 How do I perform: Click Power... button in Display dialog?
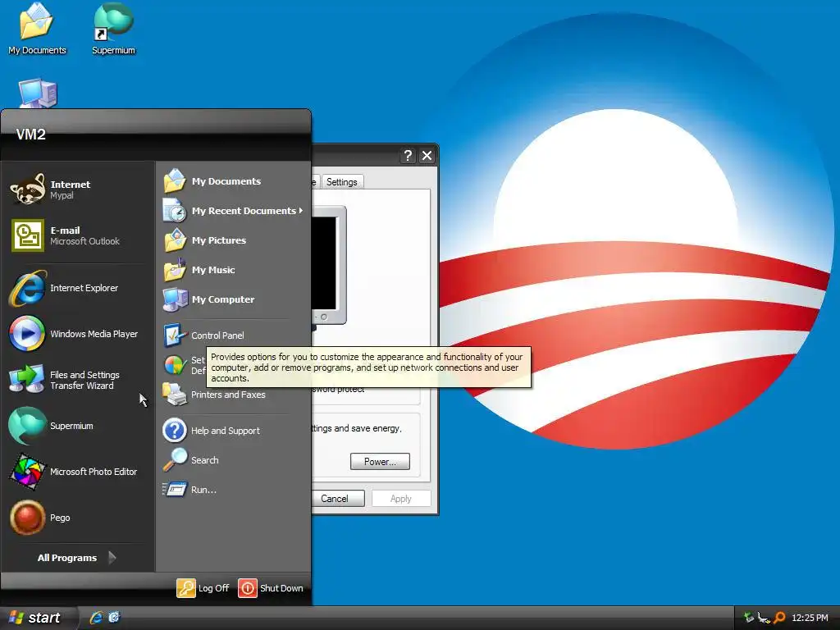pyautogui.click(x=380, y=462)
